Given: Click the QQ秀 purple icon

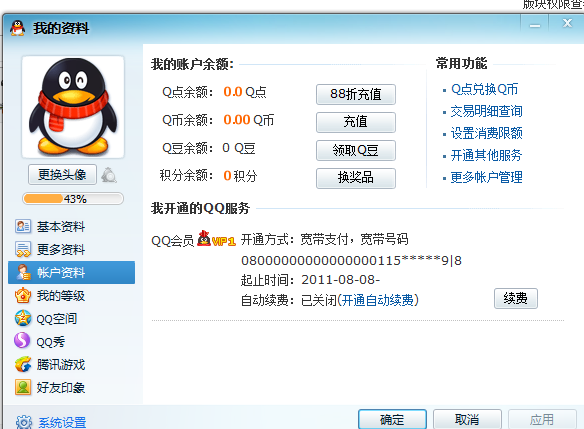Looking at the screenshot, I should tap(22, 341).
